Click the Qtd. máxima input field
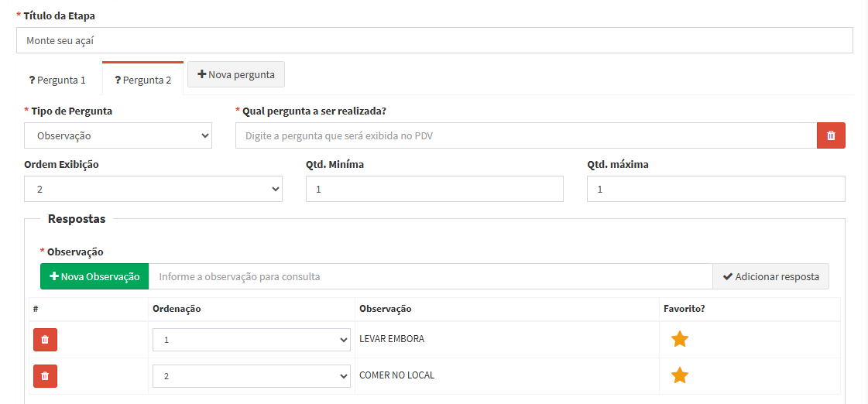Screen dimensions: 868x404 pos(715,189)
